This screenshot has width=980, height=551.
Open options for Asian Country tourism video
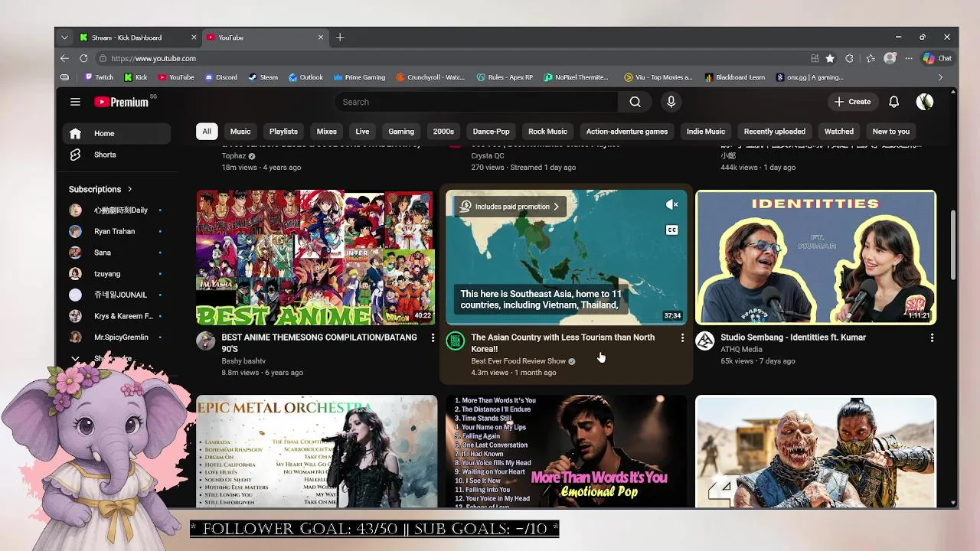click(682, 337)
